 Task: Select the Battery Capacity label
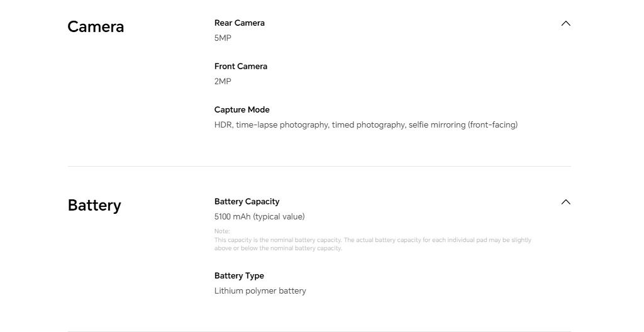tap(247, 201)
